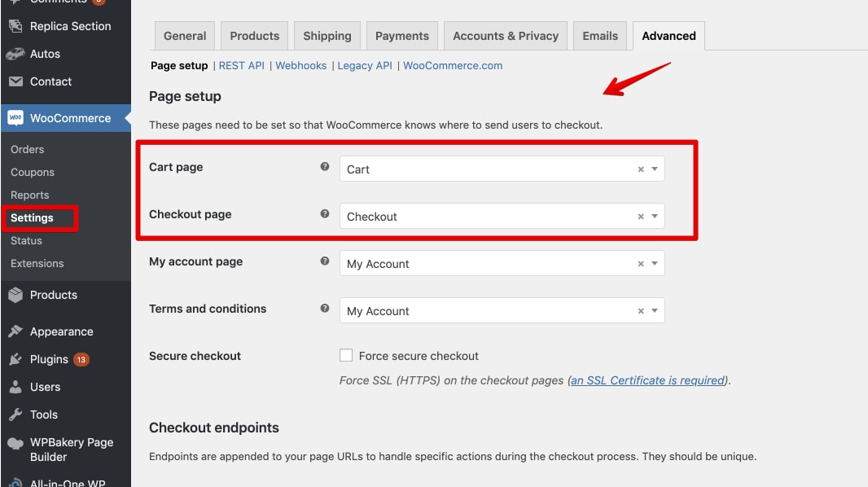Open Coupons in the WooCommerce submenu

[x=32, y=172]
